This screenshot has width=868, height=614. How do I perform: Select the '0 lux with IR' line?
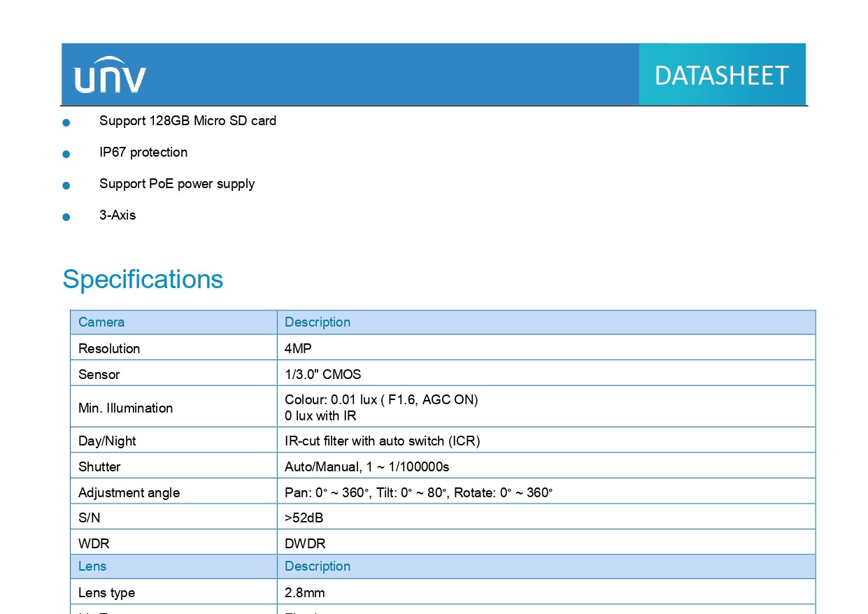320,416
